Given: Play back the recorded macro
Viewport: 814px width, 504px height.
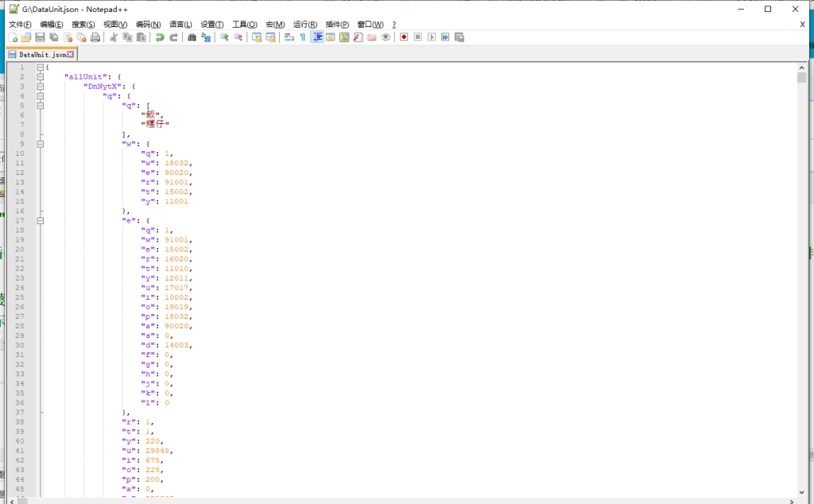Looking at the screenshot, I should 432,37.
